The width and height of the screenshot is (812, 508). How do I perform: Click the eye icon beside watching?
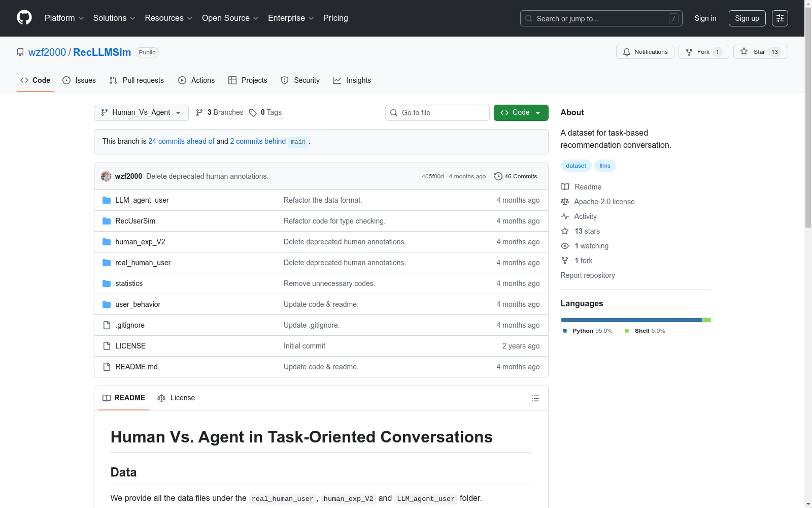(x=565, y=246)
